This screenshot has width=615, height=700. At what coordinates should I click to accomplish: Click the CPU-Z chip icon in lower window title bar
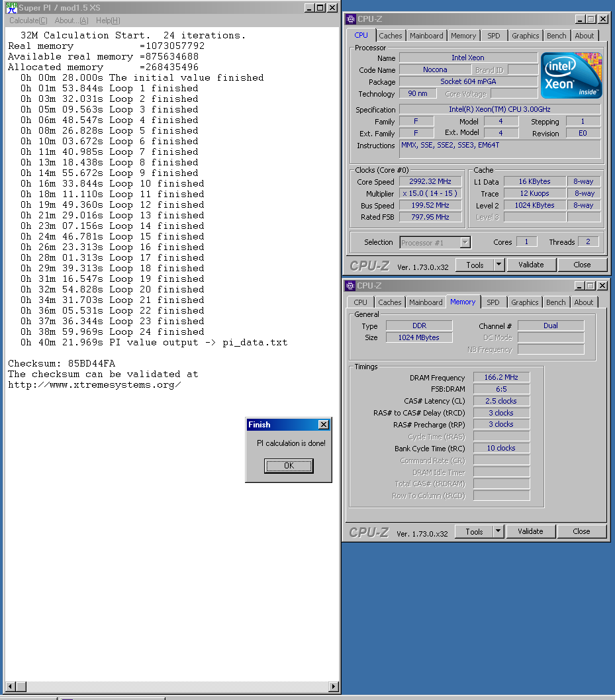pos(350,286)
